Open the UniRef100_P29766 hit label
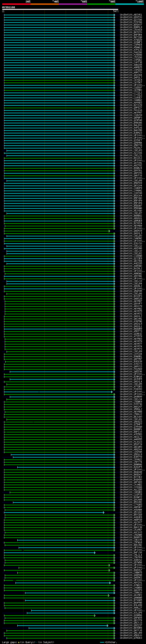 point(131,22)
